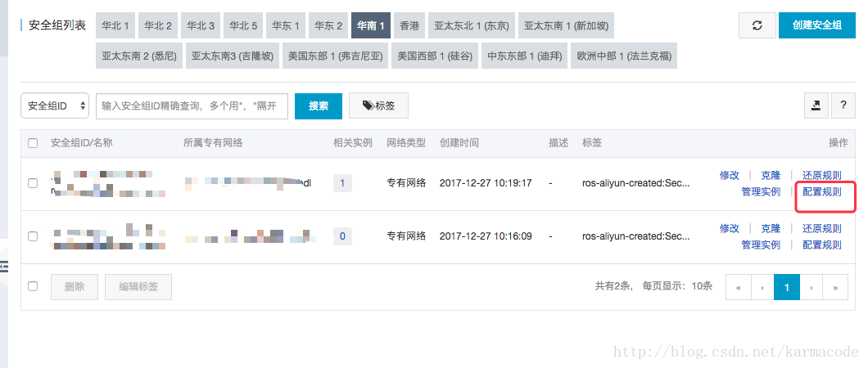Viewport: 868px width, 368px height.
Task: Switch to 亚太东北 1 (东京) region
Action: tap(472, 25)
